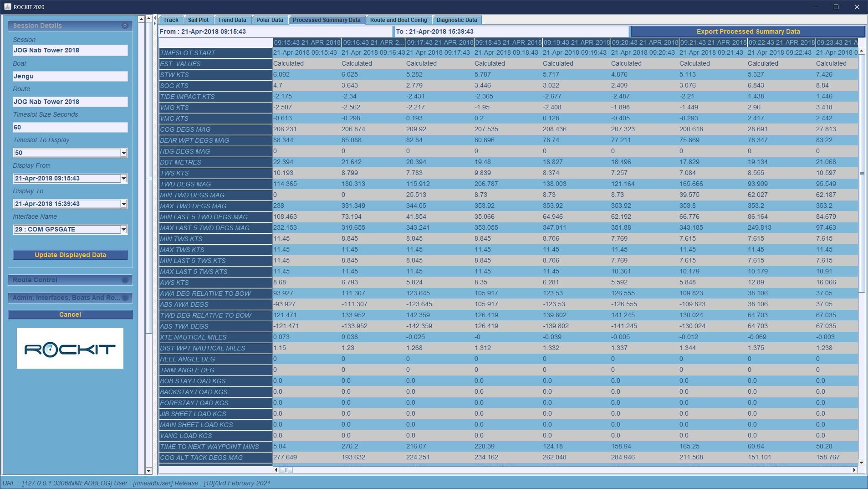Open the Sail Plot tab
The width and height of the screenshot is (868, 489).
(x=198, y=20)
